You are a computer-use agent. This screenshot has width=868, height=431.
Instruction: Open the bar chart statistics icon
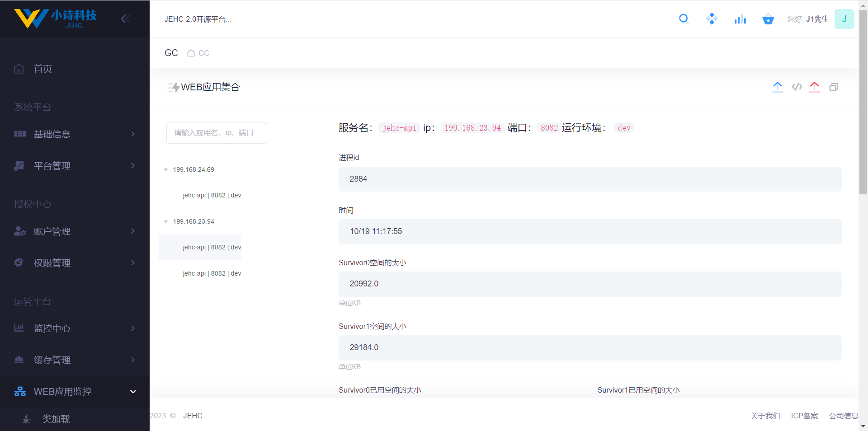tap(740, 19)
